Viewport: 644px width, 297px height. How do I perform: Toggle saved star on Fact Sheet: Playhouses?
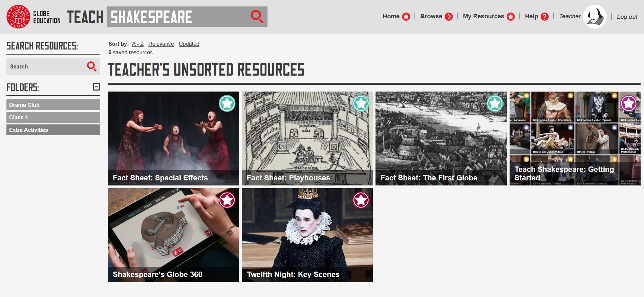pyautogui.click(x=361, y=103)
